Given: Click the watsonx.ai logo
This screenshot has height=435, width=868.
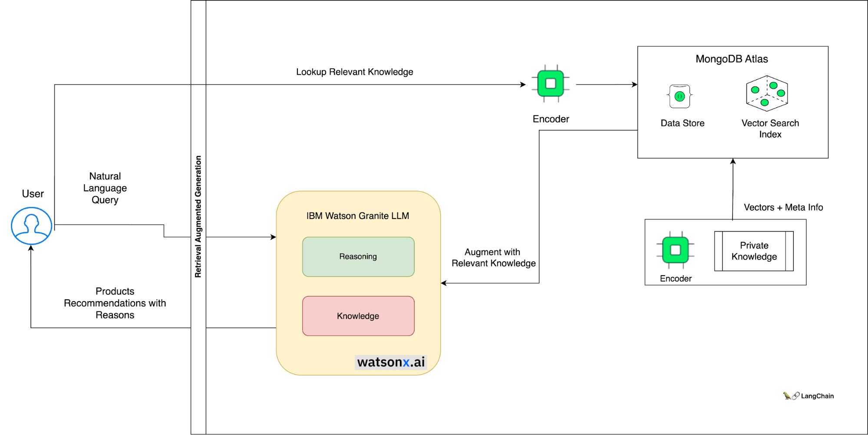Looking at the screenshot, I should (x=391, y=362).
